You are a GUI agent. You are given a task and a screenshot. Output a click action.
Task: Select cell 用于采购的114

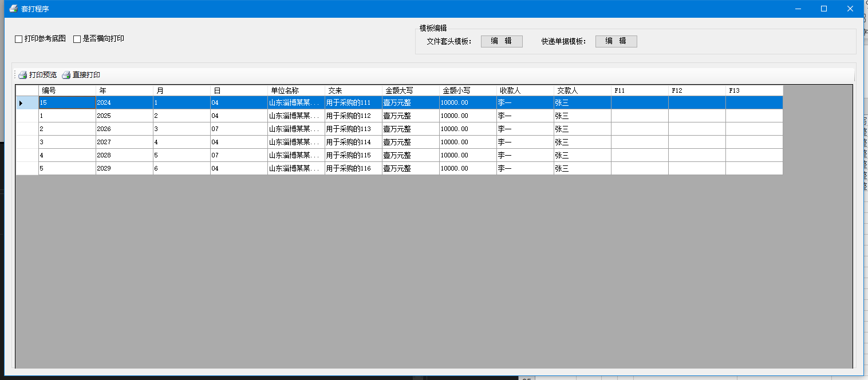point(353,142)
